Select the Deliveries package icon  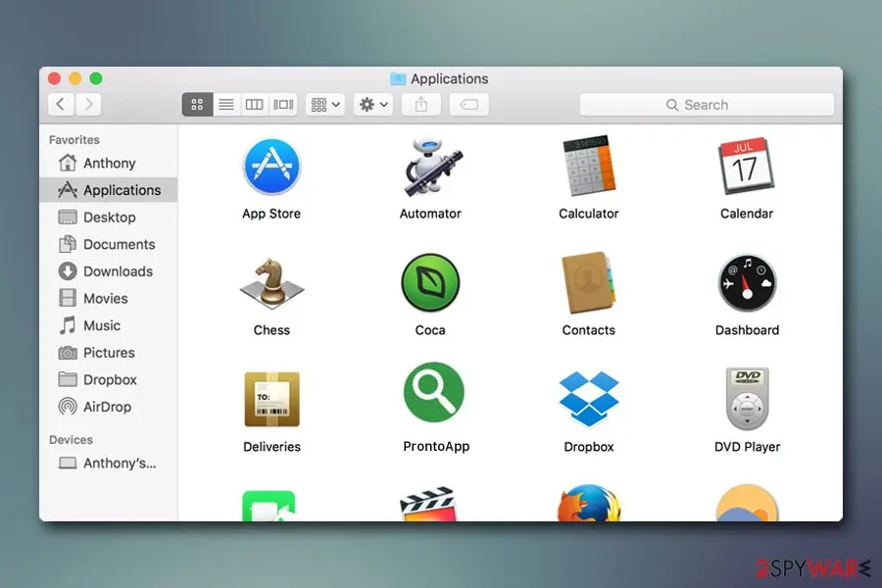[271, 399]
